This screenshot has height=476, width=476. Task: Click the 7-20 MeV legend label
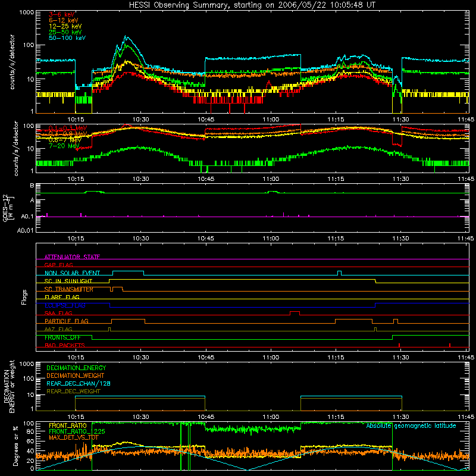pyautogui.click(x=64, y=146)
